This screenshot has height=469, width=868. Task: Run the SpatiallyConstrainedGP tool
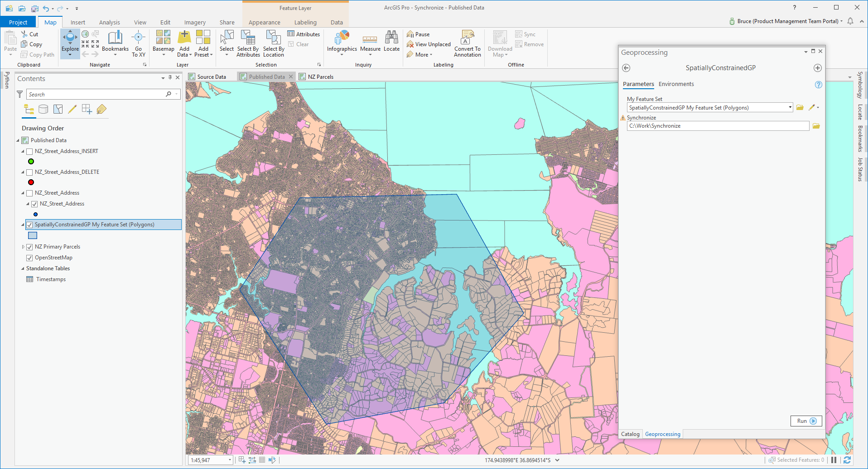click(x=806, y=421)
